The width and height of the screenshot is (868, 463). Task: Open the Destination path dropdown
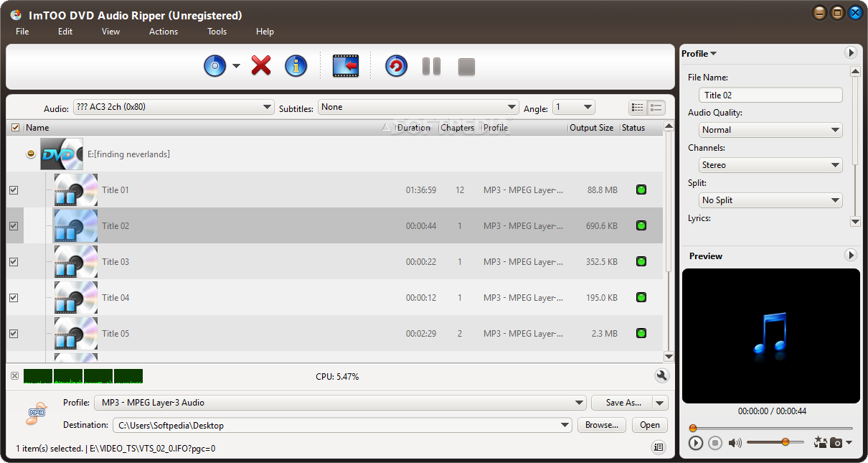coord(342,425)
